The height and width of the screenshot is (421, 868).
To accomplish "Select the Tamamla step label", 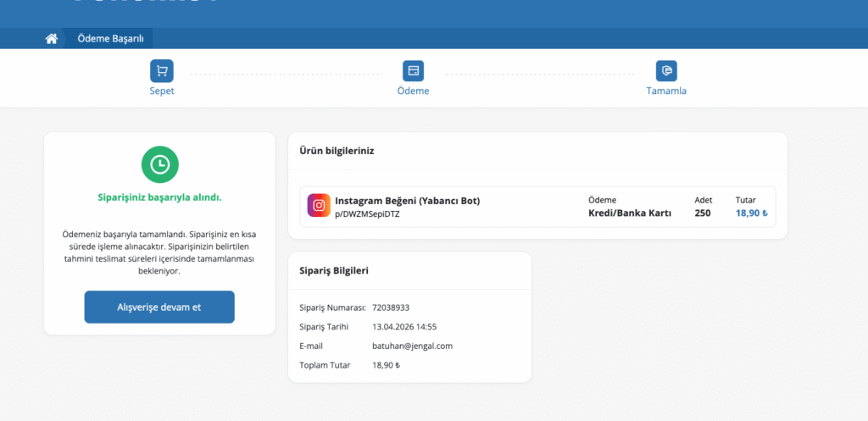I will pyautogui.click(x=666, y=91).
